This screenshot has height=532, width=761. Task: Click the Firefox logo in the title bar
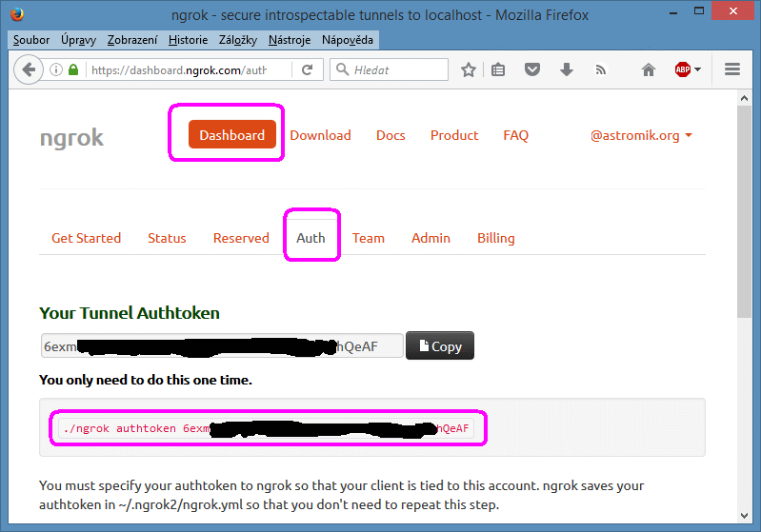point(17,14)
